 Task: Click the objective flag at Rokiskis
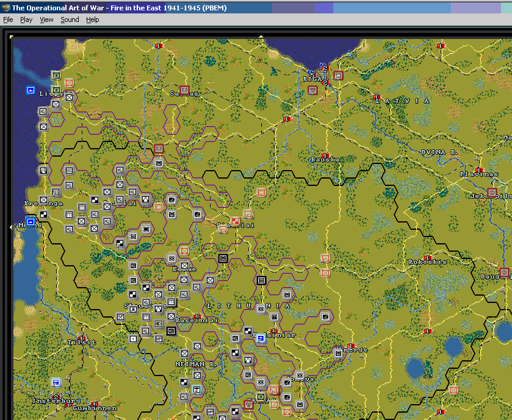point(427,258)
